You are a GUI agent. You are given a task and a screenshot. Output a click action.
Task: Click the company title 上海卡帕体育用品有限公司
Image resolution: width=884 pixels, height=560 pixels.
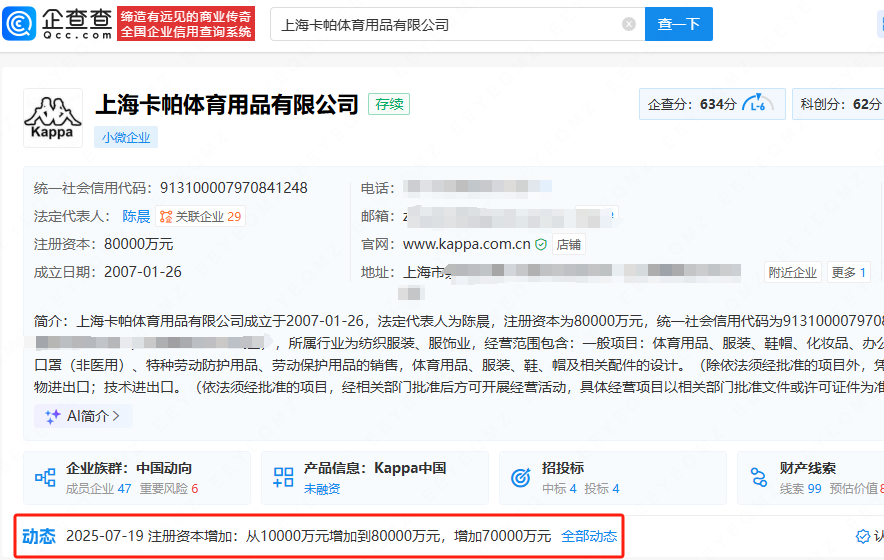point(227,104)
